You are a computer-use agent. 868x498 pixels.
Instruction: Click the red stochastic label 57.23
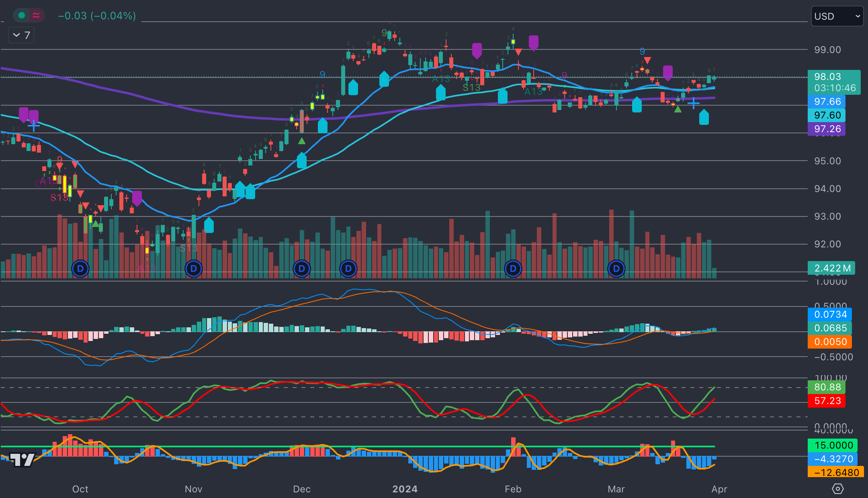(x=827, y=401)
